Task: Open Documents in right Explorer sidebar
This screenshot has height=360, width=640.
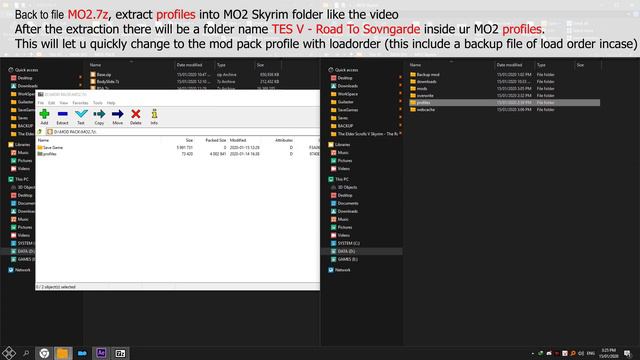Action: click(344, 203)
